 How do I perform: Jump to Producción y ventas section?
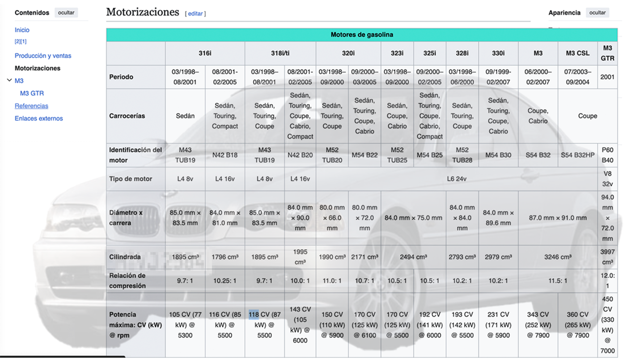pyautogui.click(x=43, y=56)
